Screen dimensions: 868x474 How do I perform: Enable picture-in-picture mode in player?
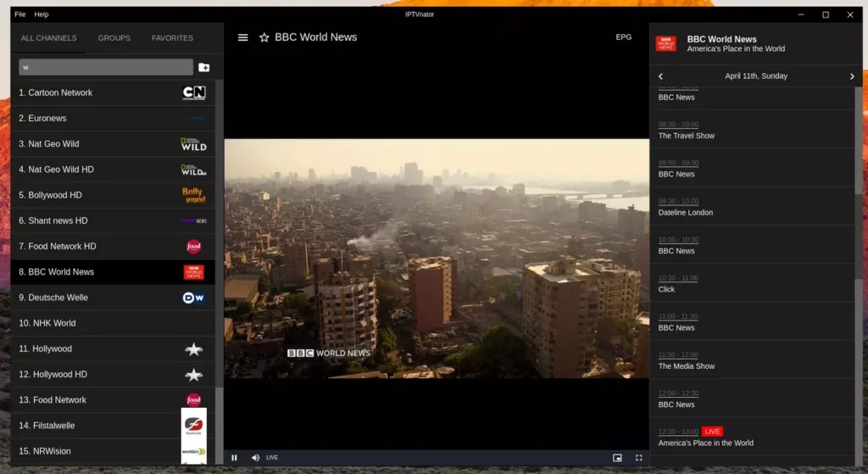pyautogui.click(x=617, y=458)
